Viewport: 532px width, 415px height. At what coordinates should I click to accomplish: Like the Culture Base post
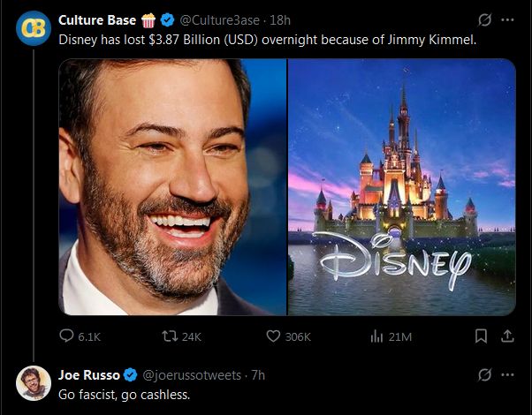pyautogui.click(x=274, y=336)
